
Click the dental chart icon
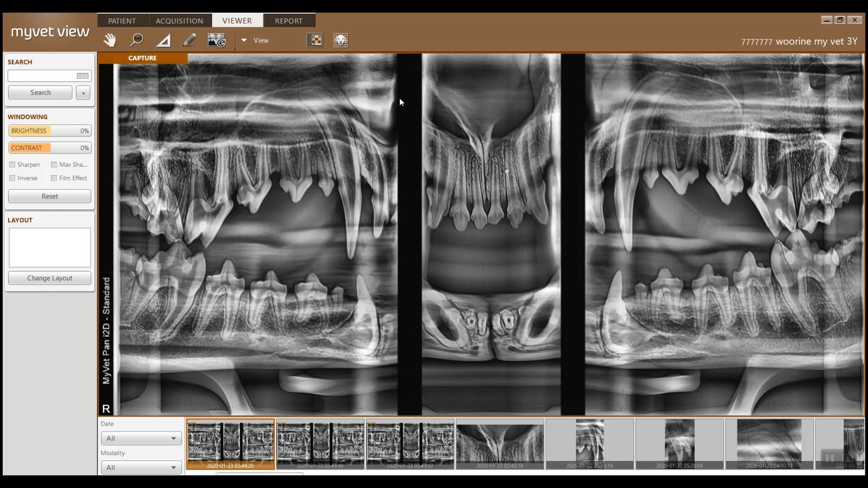click(340, 40)
